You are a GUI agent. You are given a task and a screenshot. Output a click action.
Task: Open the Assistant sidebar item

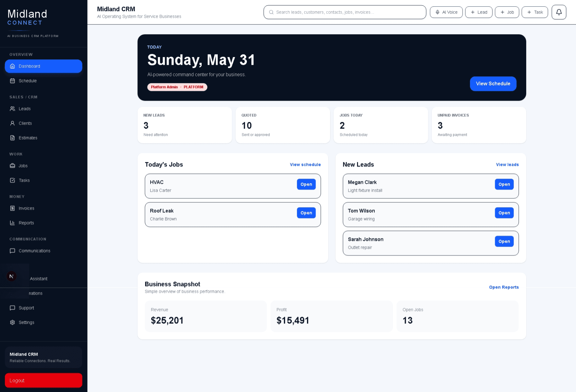pos(43,279)
